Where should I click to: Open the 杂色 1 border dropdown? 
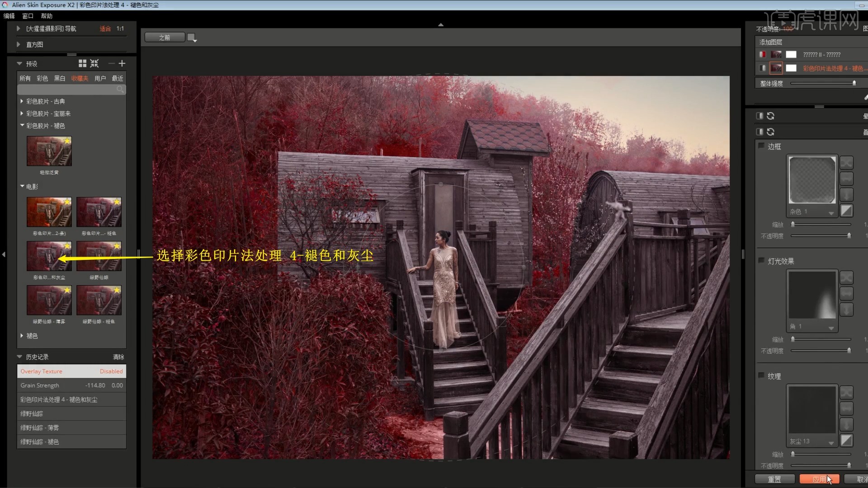pyautogui.click(x=831, y=213)
